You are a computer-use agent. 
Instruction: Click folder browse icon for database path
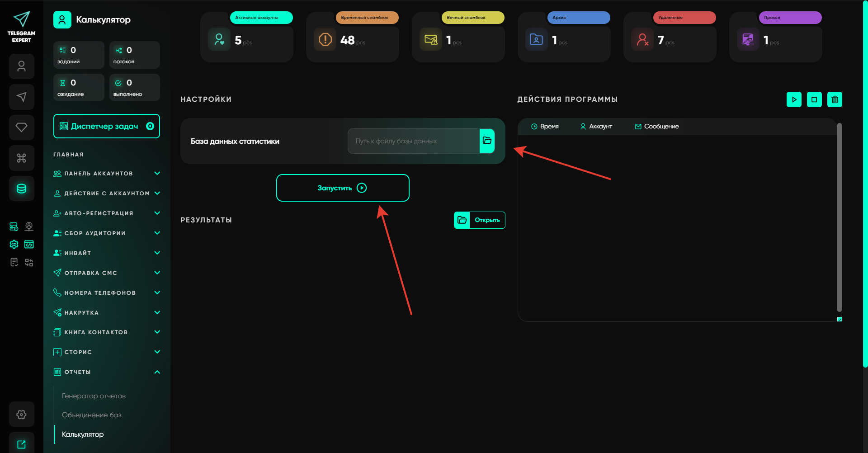coord(487,141)
